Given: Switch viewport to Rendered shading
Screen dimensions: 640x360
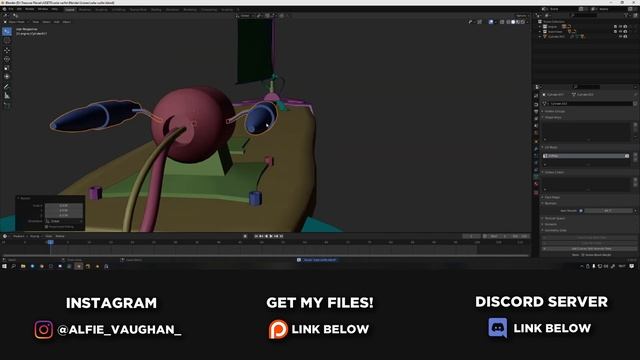Looking at the screenshot, I should 523,22.
